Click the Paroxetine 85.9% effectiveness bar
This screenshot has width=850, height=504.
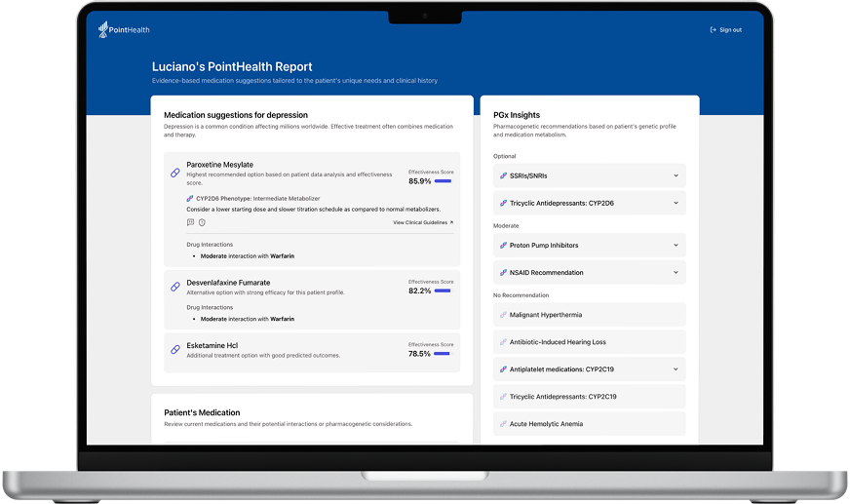(x=443, y=181)
